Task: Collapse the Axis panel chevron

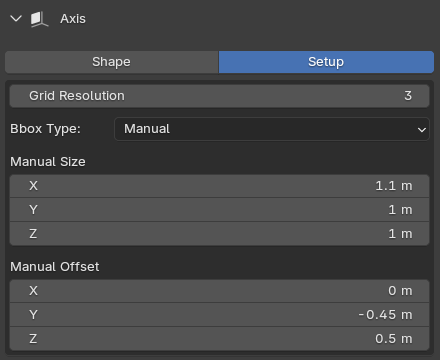Action: pyautogui.click(x=16, y=19)
